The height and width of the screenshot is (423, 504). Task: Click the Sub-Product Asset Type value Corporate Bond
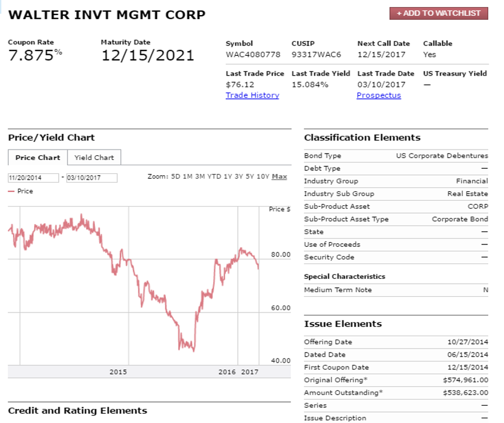click(x=460, y=219)
